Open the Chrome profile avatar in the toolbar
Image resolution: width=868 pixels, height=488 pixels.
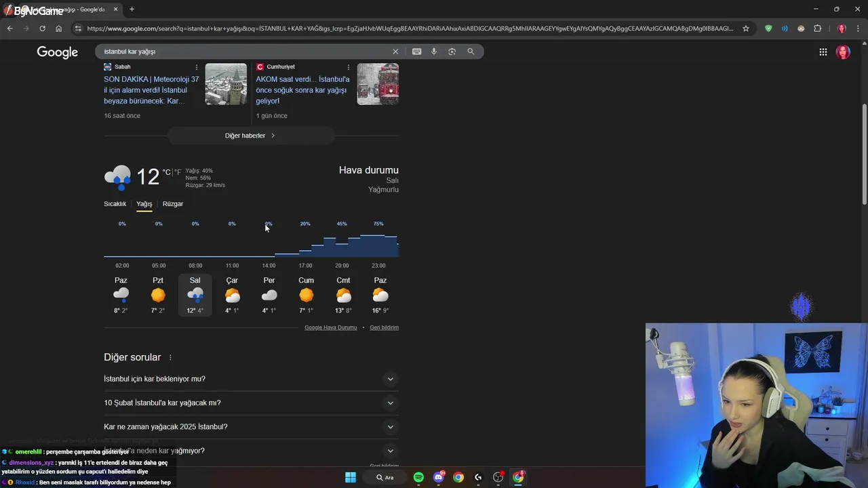point(842,28)
